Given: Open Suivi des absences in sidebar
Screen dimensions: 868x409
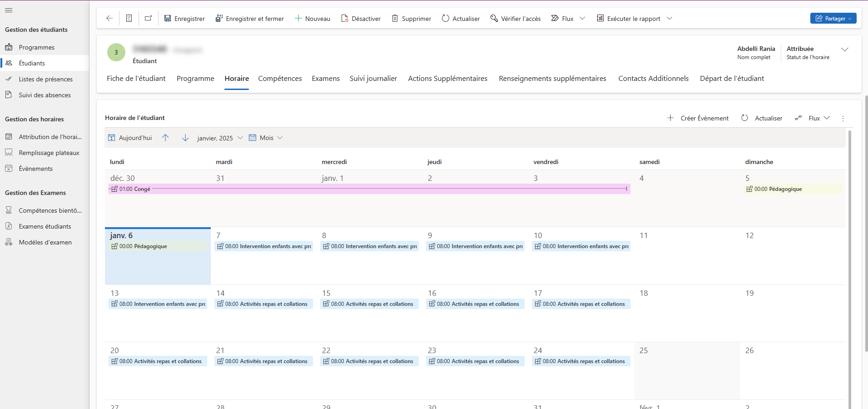Looking at the screenshot, I should point(45,95).
